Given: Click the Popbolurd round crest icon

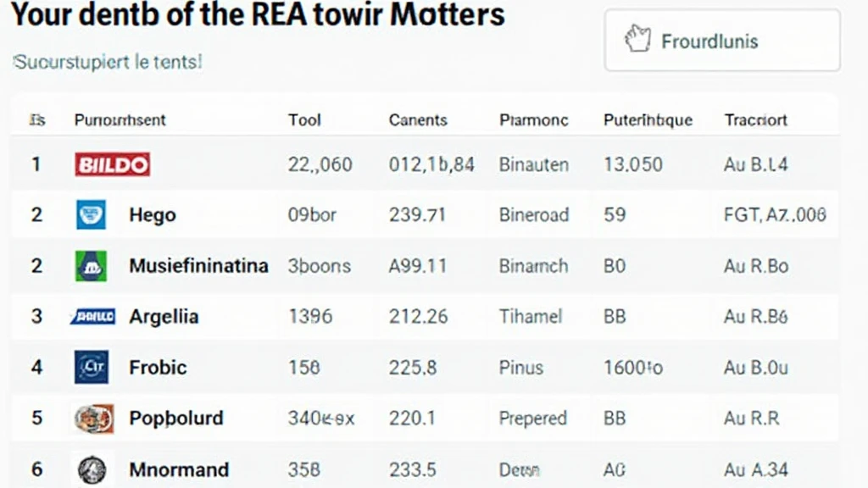Looking at the screenshot, I should 93,419.
